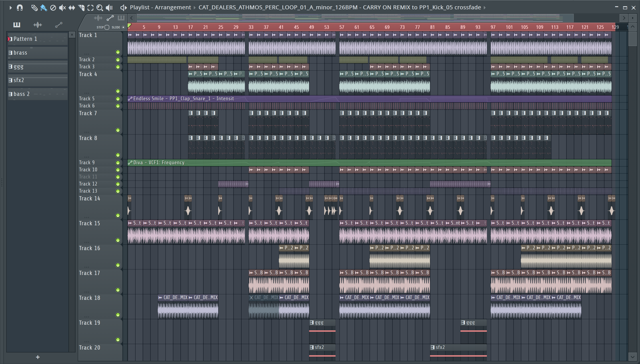Click the green playhead marker at bar 1
The image size is (640, 364).
[x=129, y=25]
